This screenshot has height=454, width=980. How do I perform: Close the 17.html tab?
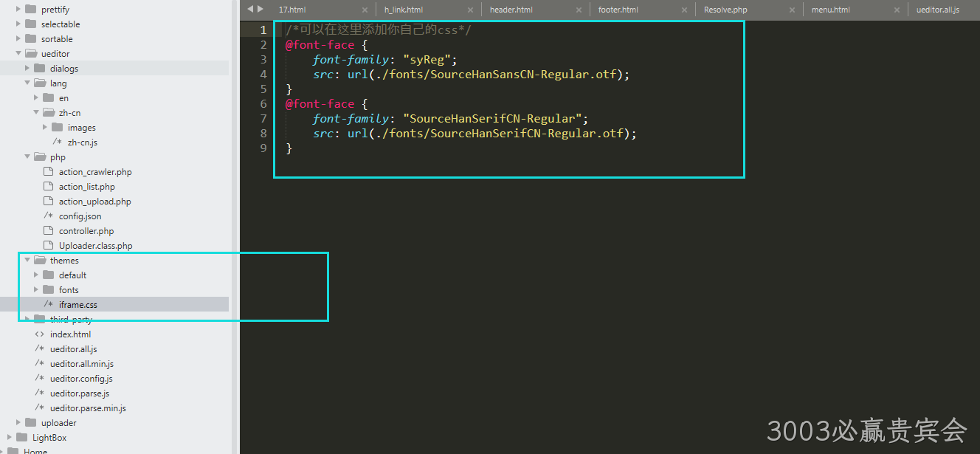[365, 10]
